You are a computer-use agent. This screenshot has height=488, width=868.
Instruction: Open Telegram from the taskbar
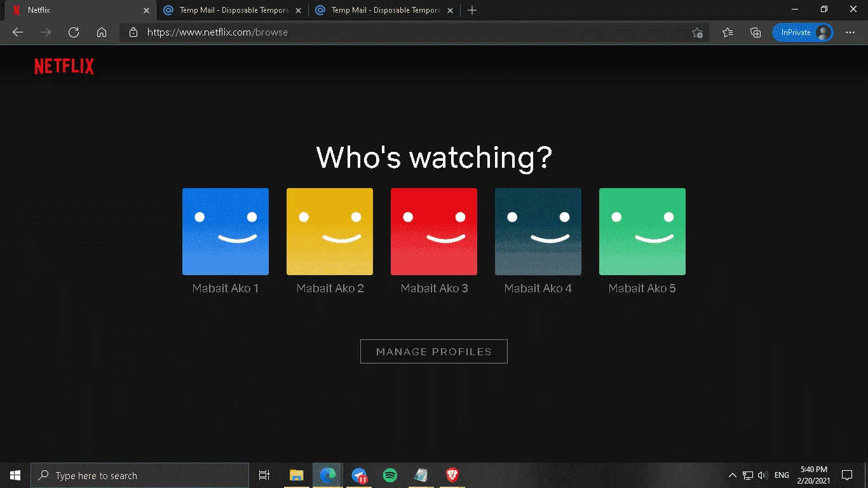pyautogui.click(x=359, y=475)
